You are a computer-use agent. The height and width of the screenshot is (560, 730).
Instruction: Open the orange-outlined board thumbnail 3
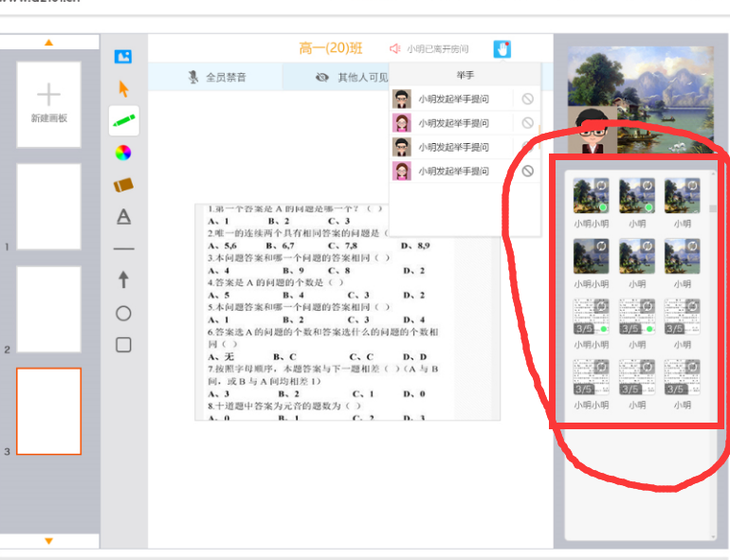coord(49,411)
